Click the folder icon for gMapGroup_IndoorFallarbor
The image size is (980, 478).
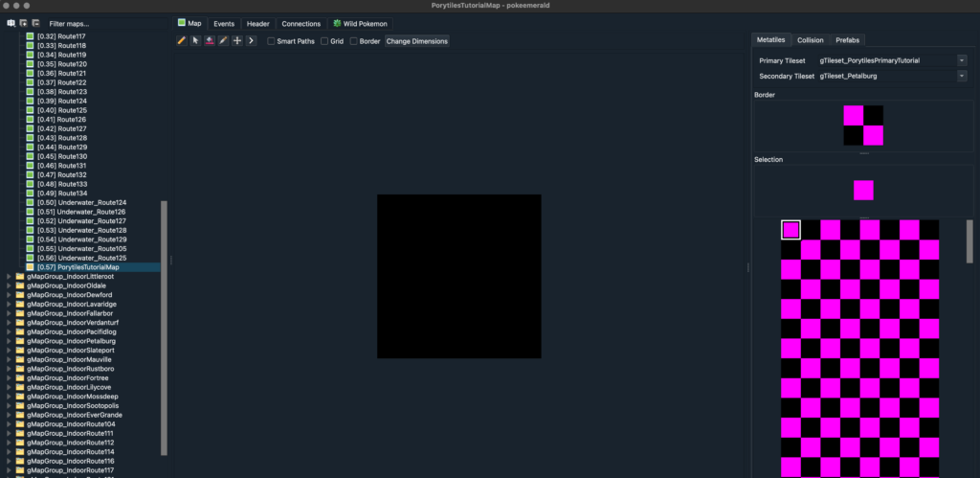point(19,313)
